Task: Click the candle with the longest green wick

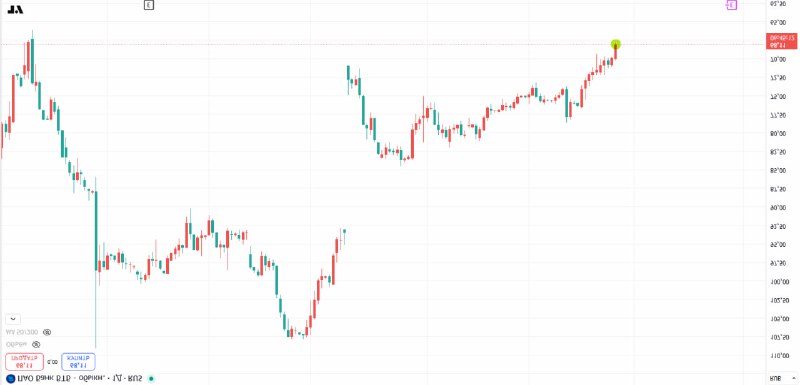Action: (95, 263)
